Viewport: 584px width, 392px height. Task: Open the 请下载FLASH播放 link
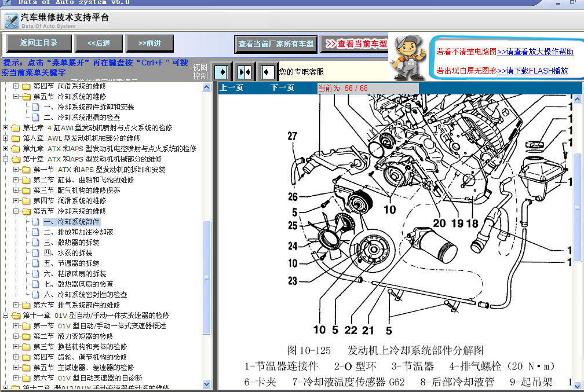coord(532,71)
